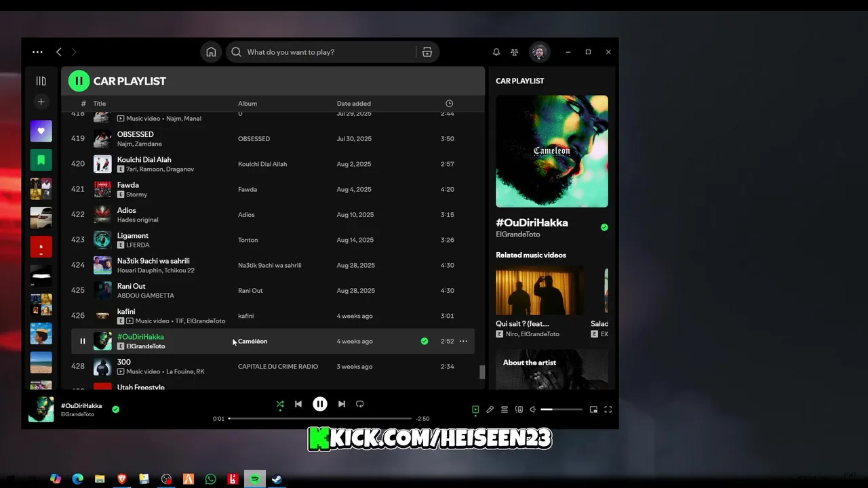Open Na3tik 9achi wa sahrili album link
Screen dimensions: 868x488
pyautogui.click(x=270, y=266)
